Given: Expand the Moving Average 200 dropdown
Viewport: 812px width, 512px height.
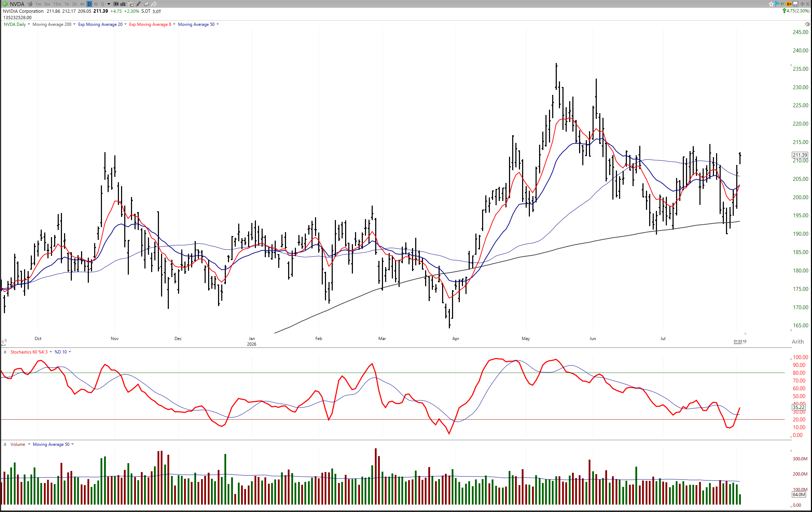Looking at the screenshot, I should [74, 24].
